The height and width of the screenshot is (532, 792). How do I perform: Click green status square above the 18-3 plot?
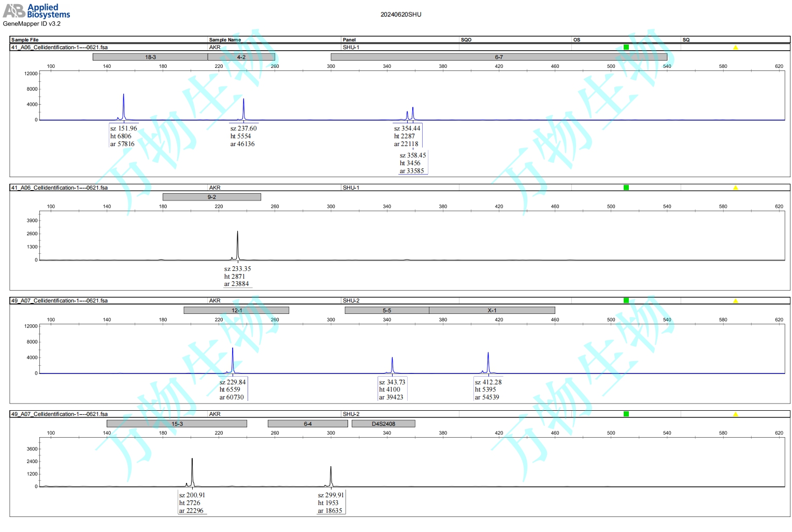click(x=626, y=47)
